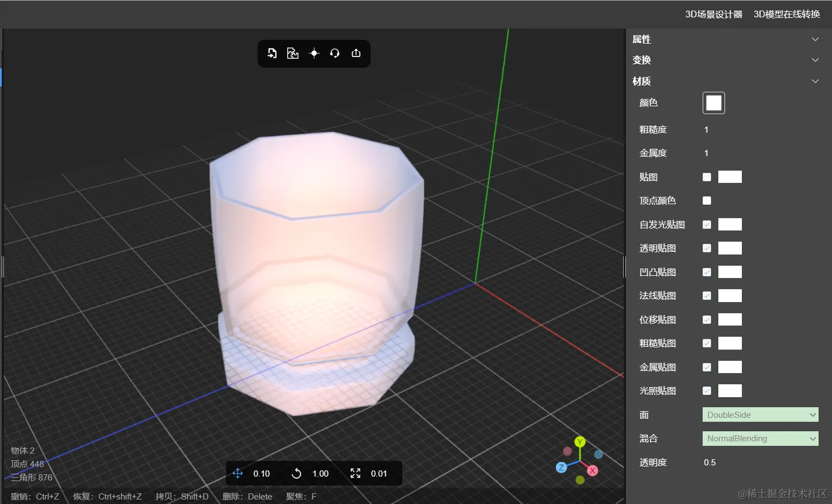Click the 透明贴图 texture thumbnail
The width and height of the screenshot is (832, 504).
pyautogui.click(x=730, y=248)
